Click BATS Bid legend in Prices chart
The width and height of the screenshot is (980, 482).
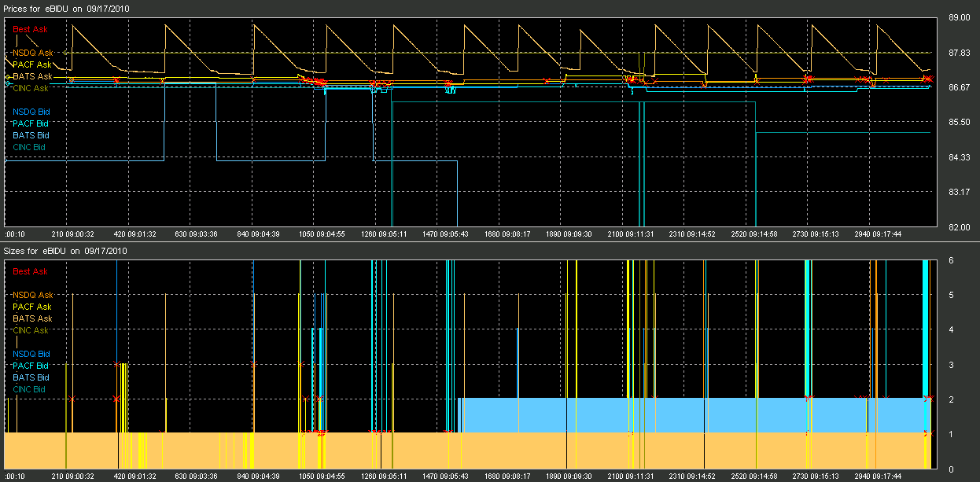[31, 135]
